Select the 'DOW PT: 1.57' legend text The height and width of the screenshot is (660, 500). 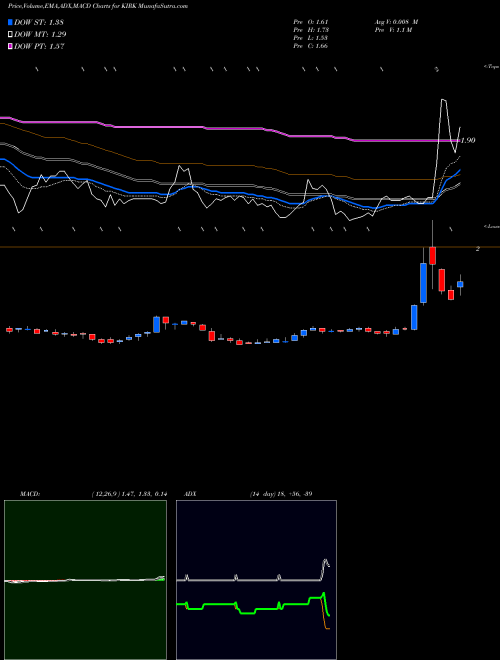39,46
